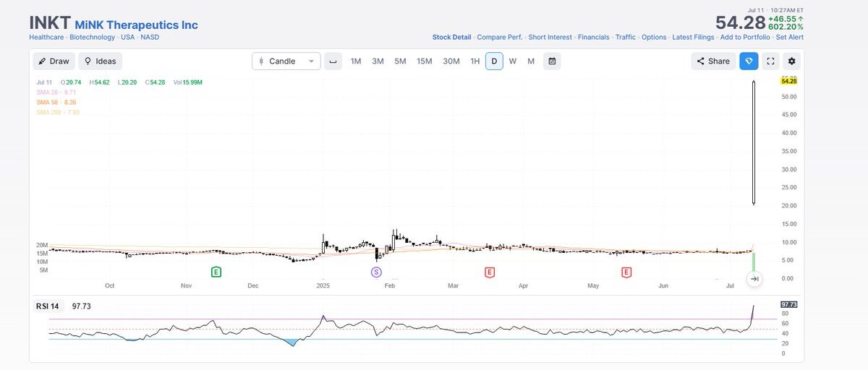Click the blue diamond Elite icon
The image size is (868, 370).
[x=749, y=61]
